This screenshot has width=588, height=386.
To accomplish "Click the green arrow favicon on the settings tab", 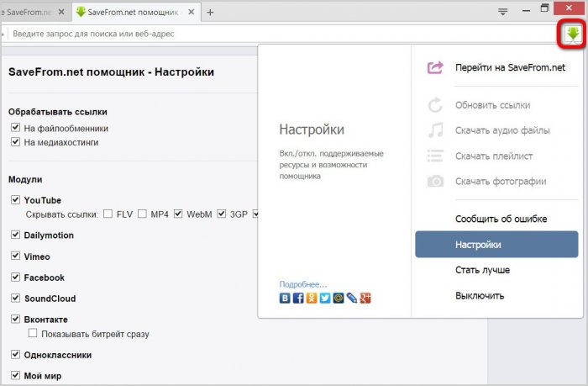I will pos(81,12).
